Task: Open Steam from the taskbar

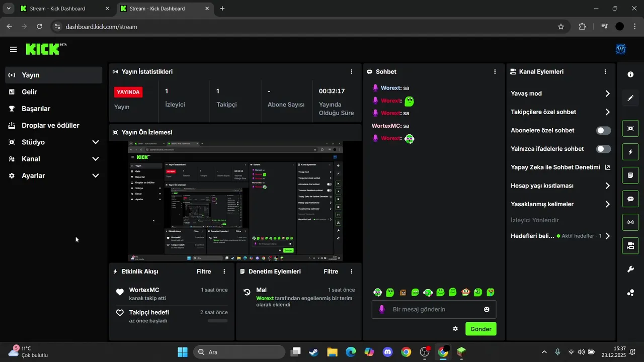Action: 313,352
